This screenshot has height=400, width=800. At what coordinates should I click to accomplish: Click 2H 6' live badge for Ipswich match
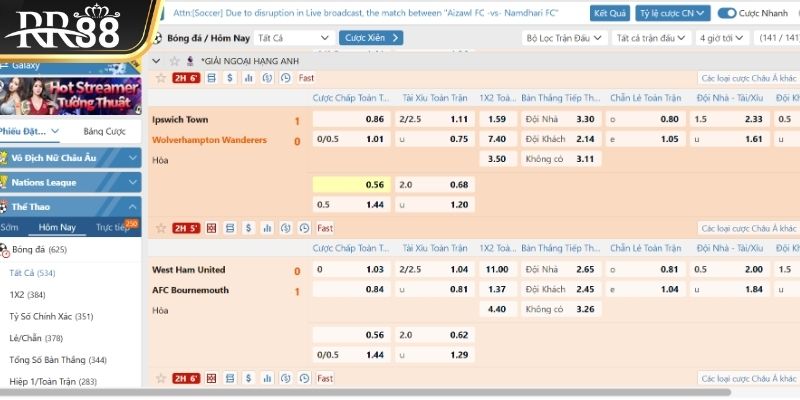[186, 78]
